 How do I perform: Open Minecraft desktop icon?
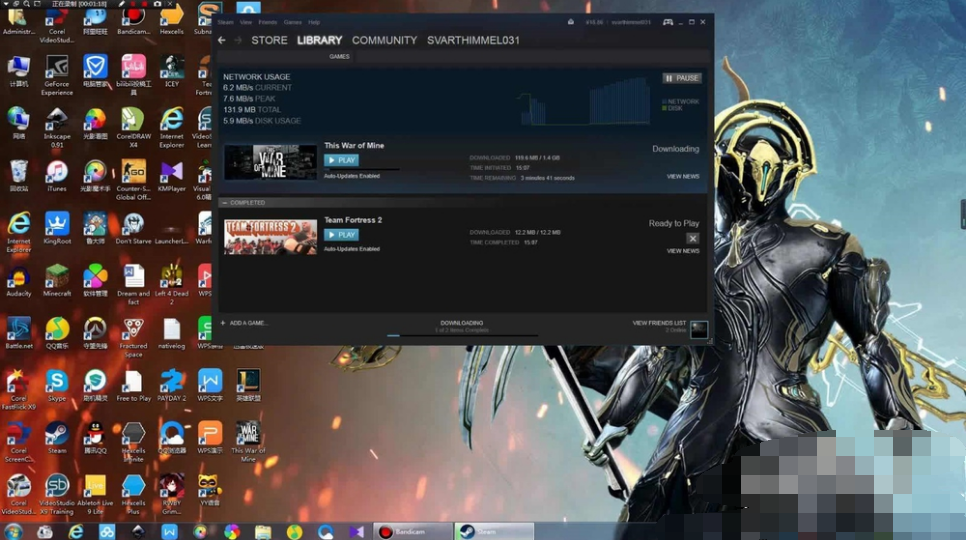click(57, 281)
